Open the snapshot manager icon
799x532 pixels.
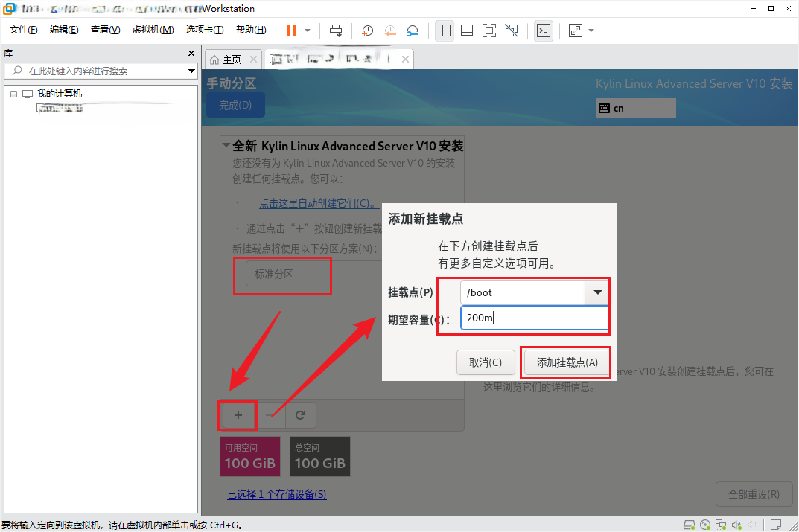click(413, 31)
